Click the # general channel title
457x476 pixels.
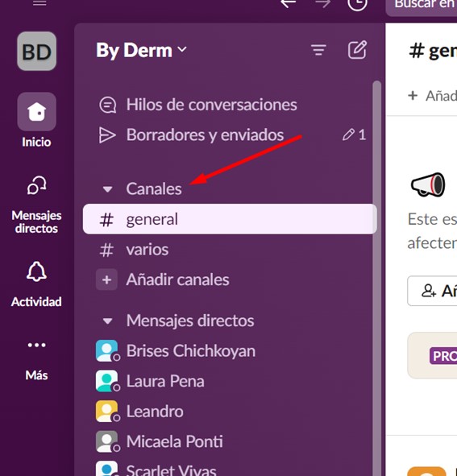pos(433,51)
